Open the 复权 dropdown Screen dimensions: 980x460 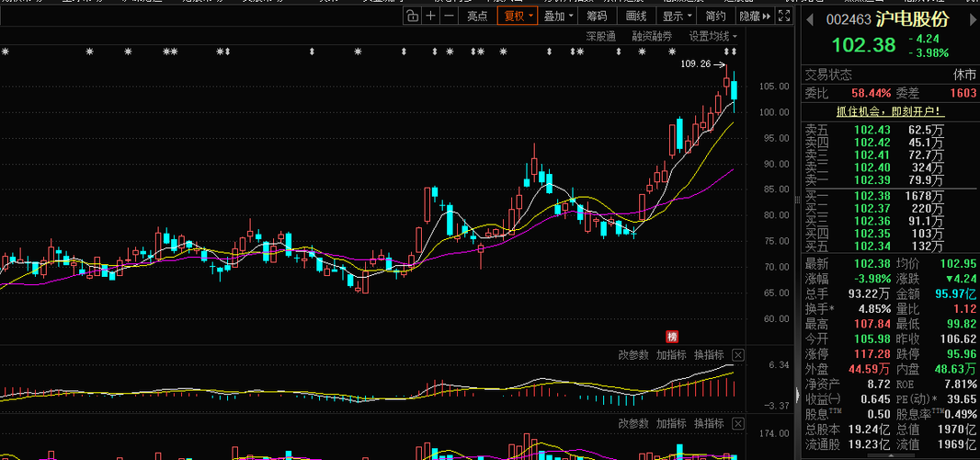click(518, 17)
